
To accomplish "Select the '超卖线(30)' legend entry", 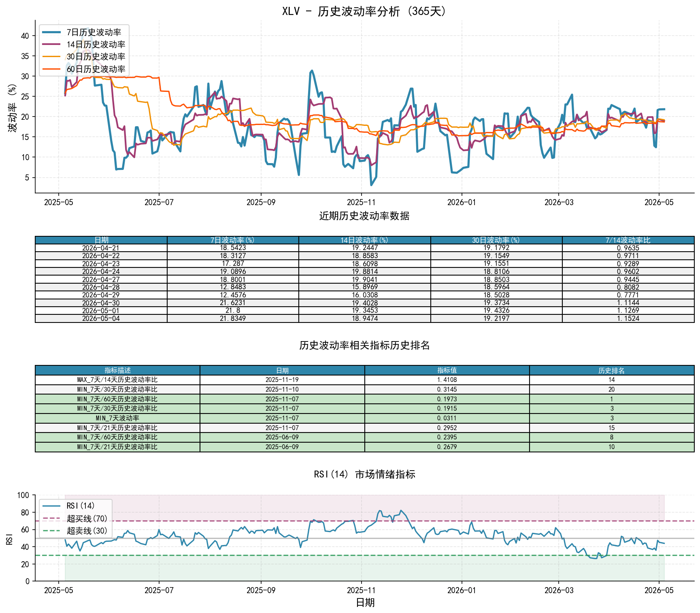I will [75, 531].
